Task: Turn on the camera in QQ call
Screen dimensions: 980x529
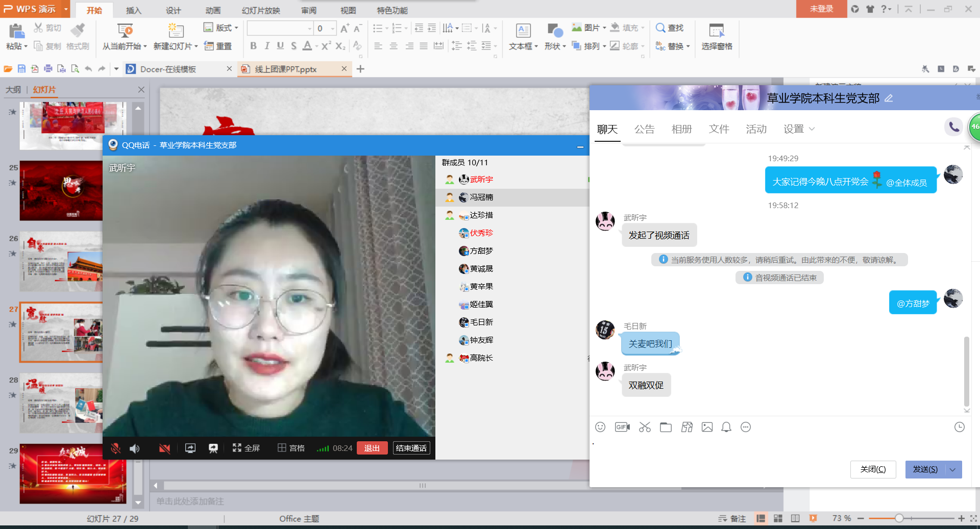Action: [x=164, y=448]
